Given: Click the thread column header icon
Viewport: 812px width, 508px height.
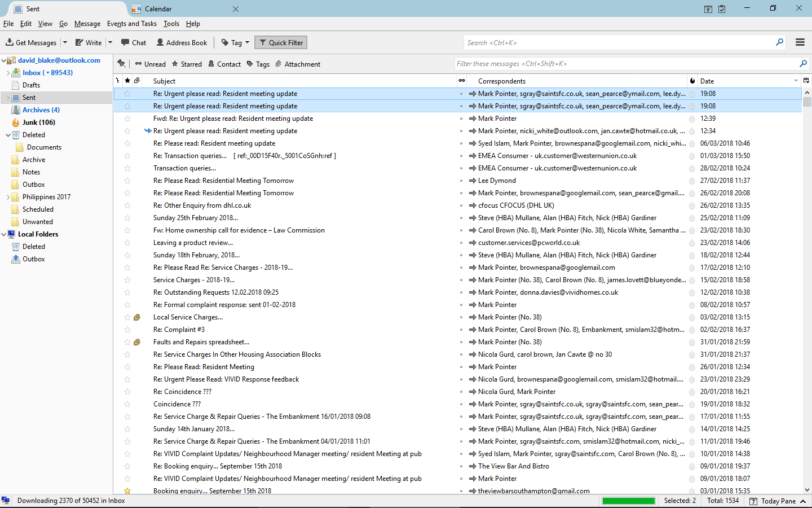Looking at the screenshot, I should pyautogui.click(x=118, y=81).
